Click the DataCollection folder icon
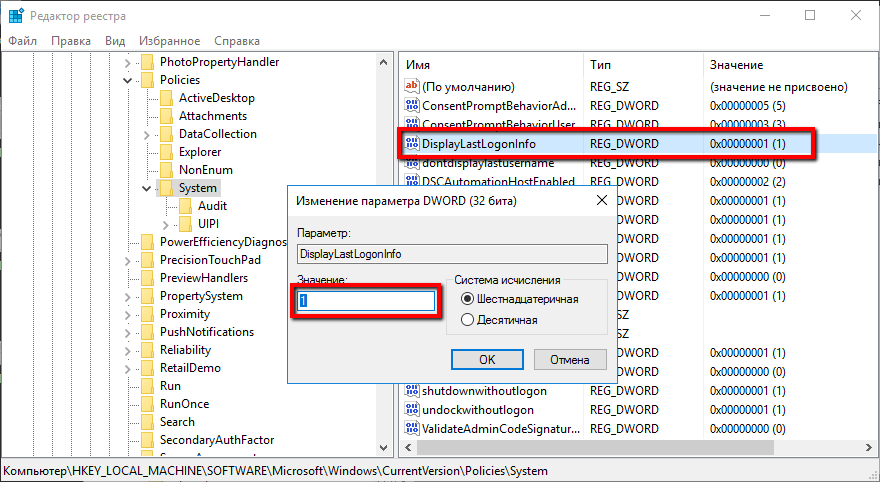This screenshot has width=880, height=482. pyautogui.click(x=167, y=134)
